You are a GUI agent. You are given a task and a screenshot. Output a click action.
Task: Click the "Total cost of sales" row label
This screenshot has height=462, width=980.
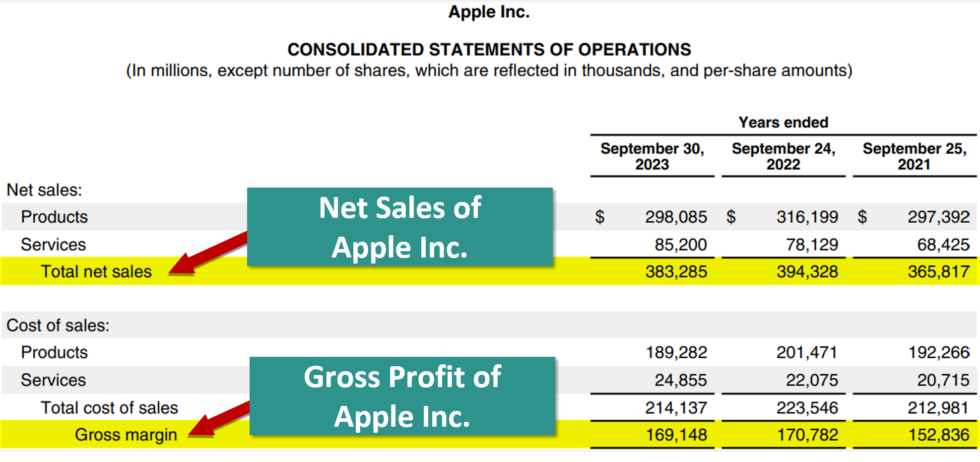[x=109, y=408]
